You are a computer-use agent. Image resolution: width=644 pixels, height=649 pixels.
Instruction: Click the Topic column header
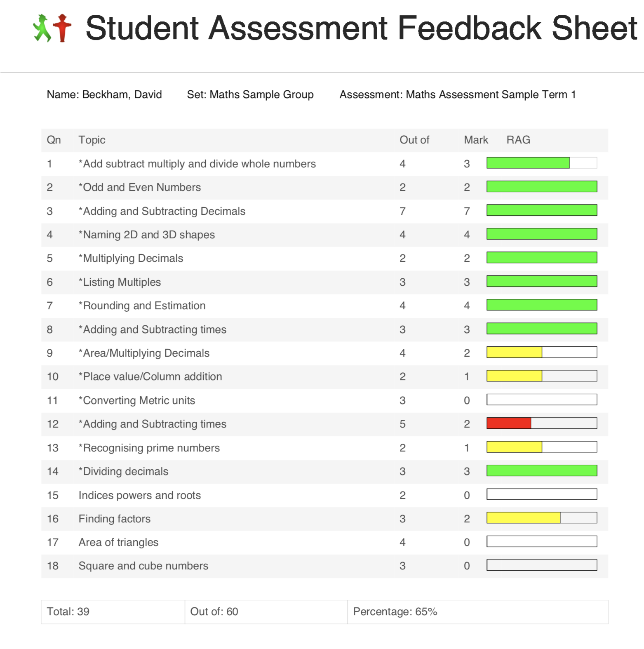[92, 140]
